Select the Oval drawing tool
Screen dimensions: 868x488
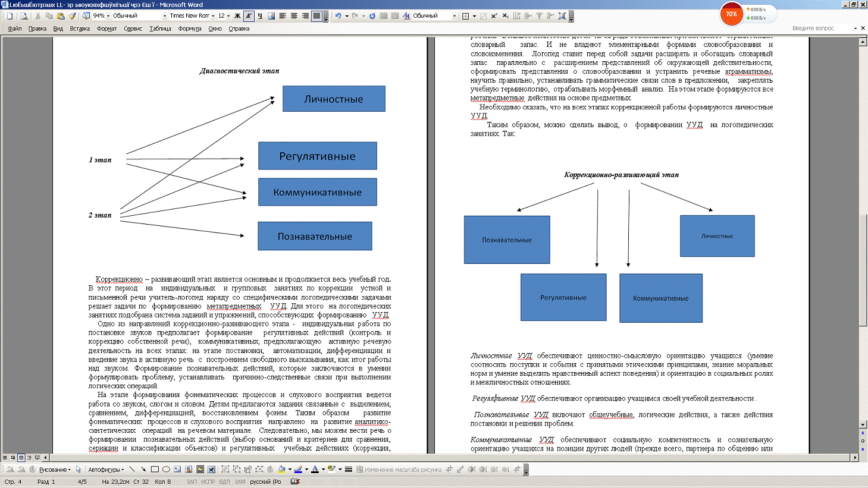click(x=166, y=470)
